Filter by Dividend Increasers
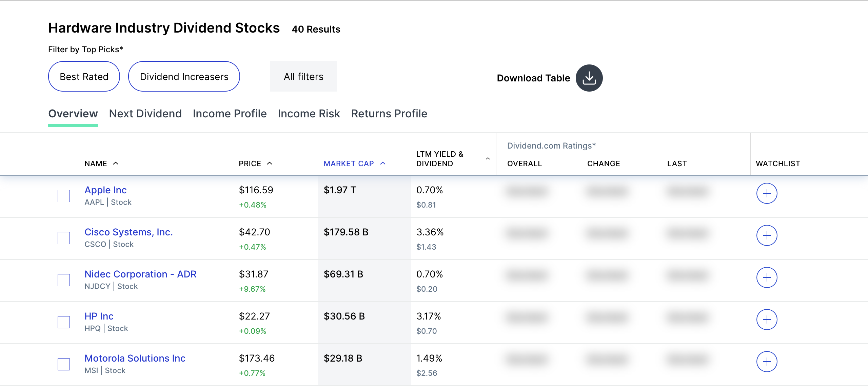868x386 pixels. pos(184,76)
